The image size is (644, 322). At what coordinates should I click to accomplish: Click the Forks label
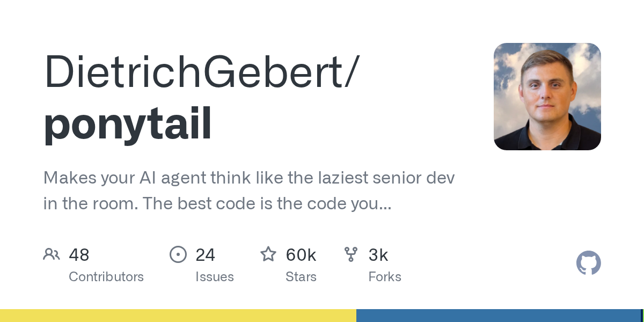pyautogui.click(x=385, y=277)
